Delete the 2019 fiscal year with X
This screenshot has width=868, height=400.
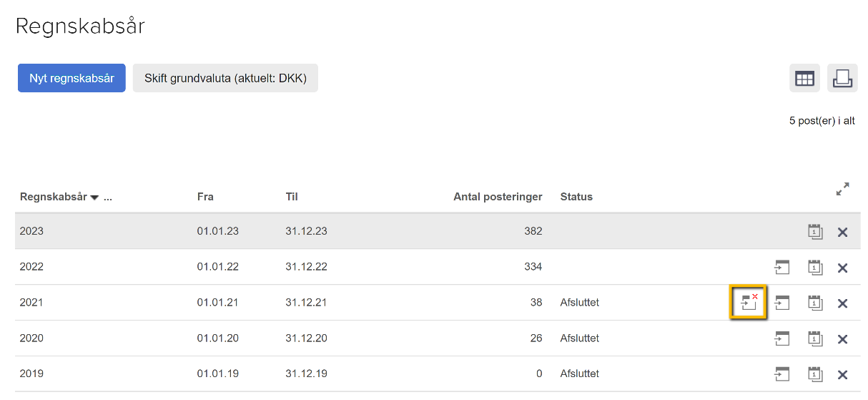click(x=842, y=374)
